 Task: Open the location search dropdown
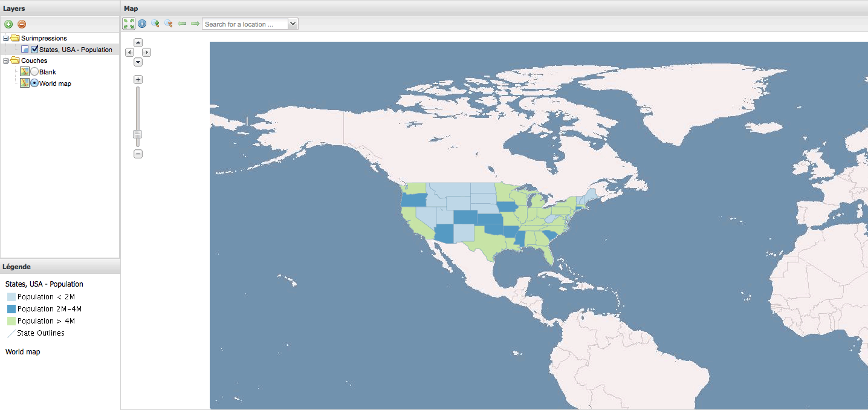pos(293,24)
